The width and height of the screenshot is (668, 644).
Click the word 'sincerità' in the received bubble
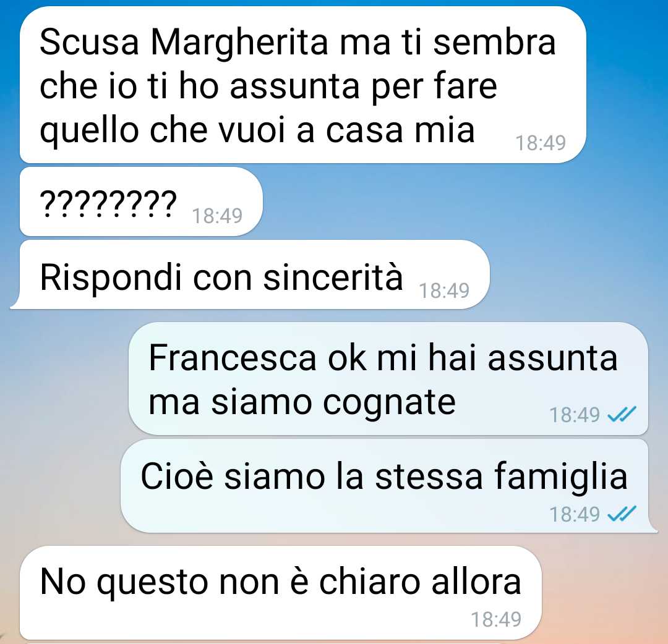coord(333,278)
